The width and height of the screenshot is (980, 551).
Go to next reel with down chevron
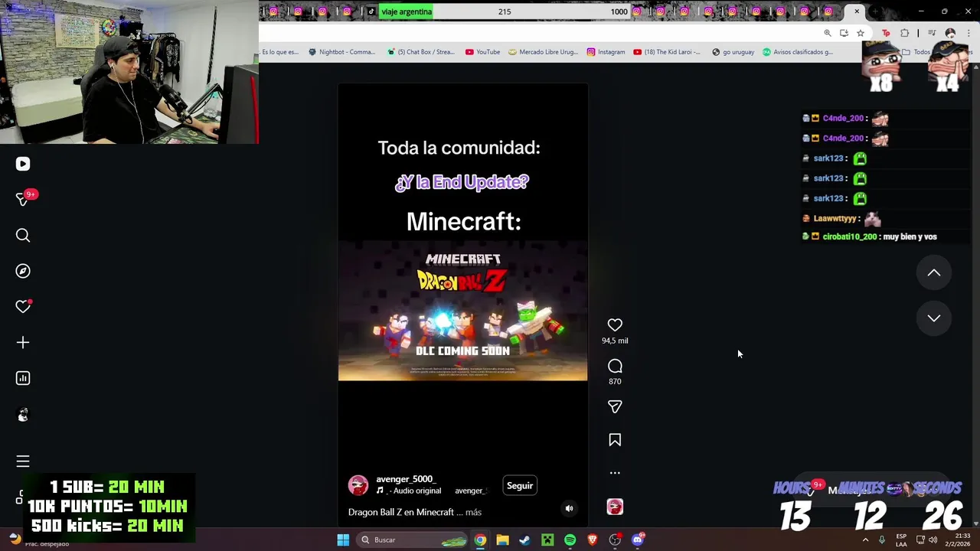(934, 318)
